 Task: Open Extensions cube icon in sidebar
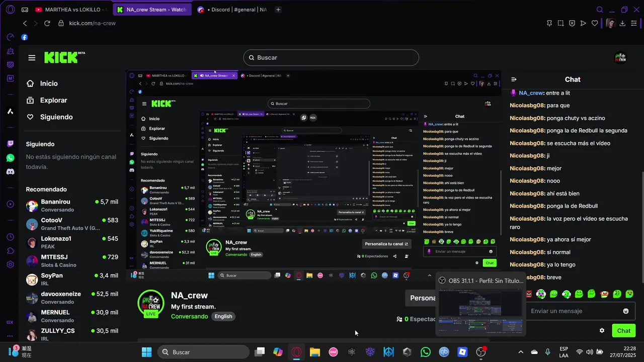pos(10,251)
